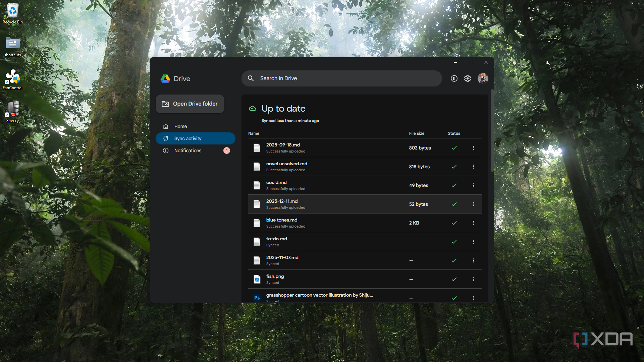Image resolution: width=644 pixels, height=362 pixels.
Task: Open more options for could.md
Action: click(474, 185)
